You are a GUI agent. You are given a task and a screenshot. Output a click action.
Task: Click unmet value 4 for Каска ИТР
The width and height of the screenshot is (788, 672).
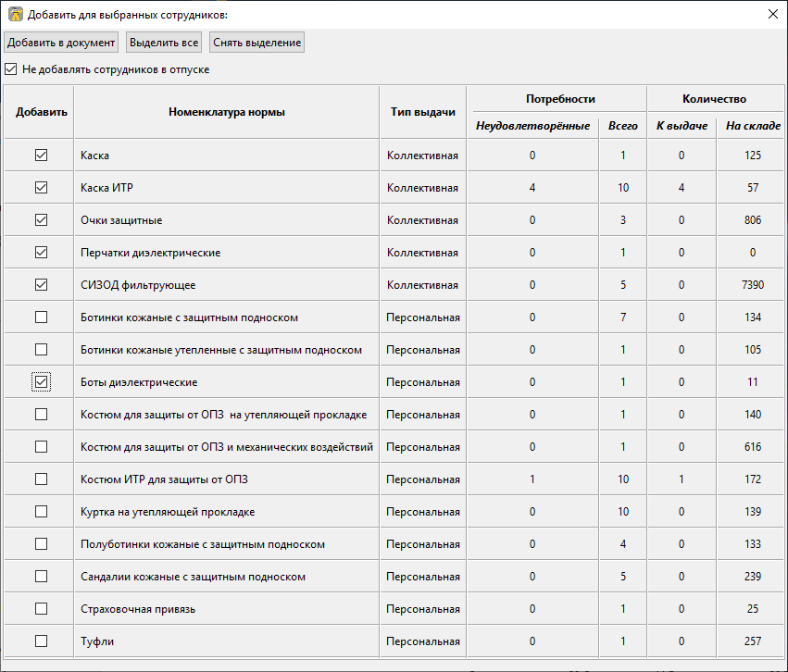click(532, 187)
